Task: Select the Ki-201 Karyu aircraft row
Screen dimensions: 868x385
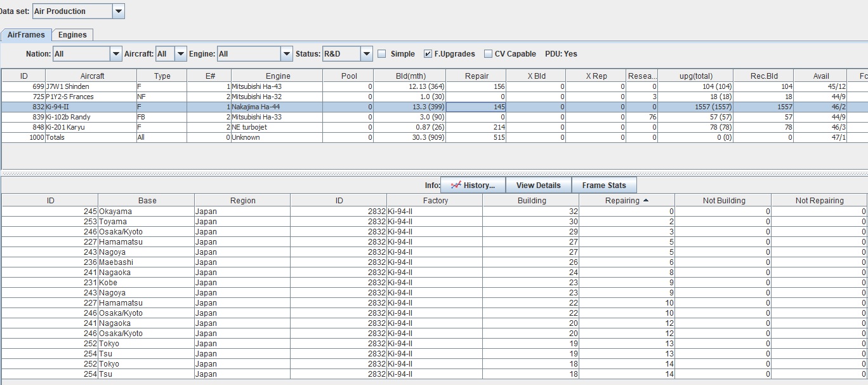Action: click(434, 127)
